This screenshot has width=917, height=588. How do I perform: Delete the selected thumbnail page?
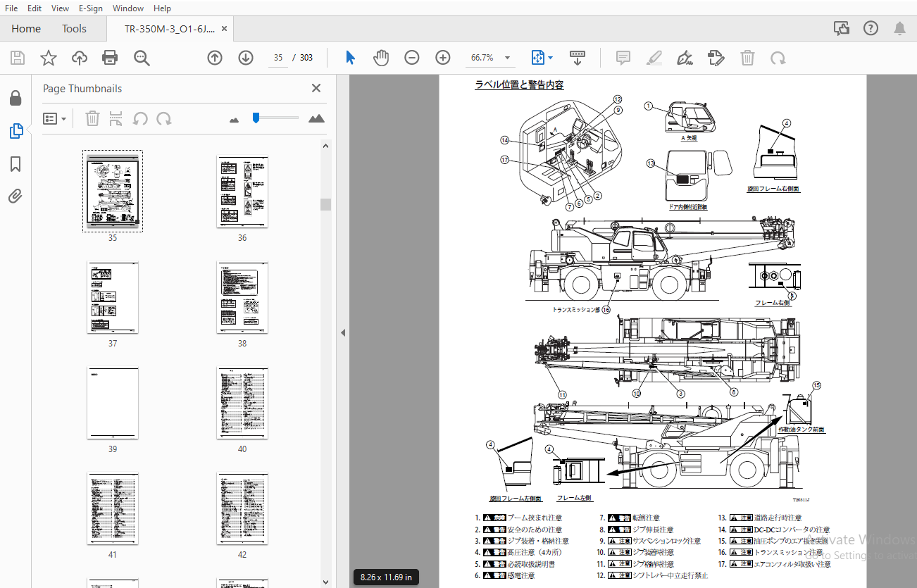coord(92,118)
